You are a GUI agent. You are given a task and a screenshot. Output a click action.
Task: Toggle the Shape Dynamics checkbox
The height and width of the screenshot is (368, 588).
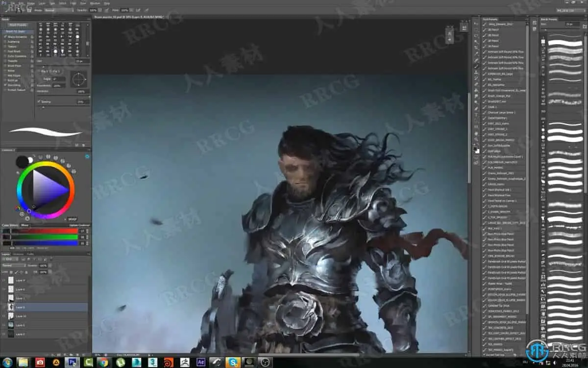coord(5,37)
